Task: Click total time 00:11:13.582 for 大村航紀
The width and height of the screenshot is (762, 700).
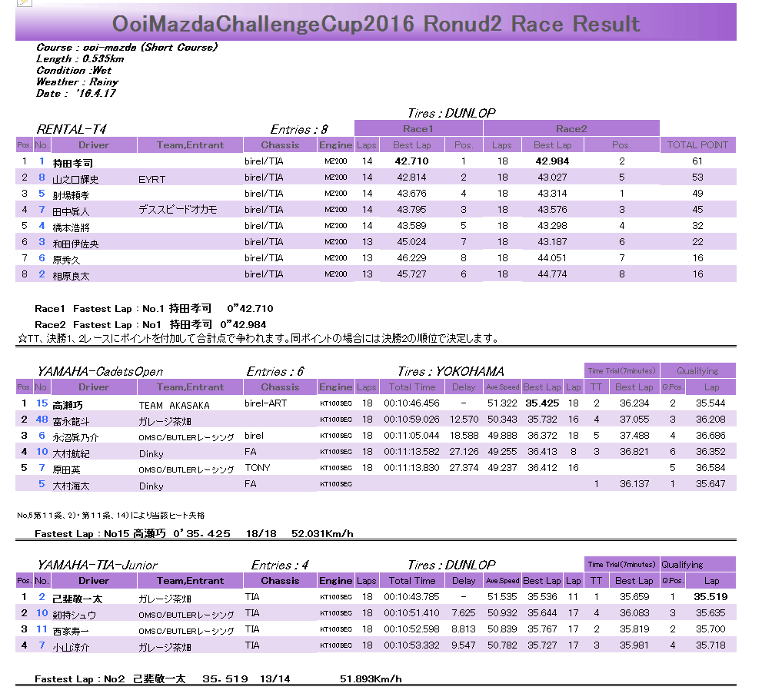Action: click(411, 452)
